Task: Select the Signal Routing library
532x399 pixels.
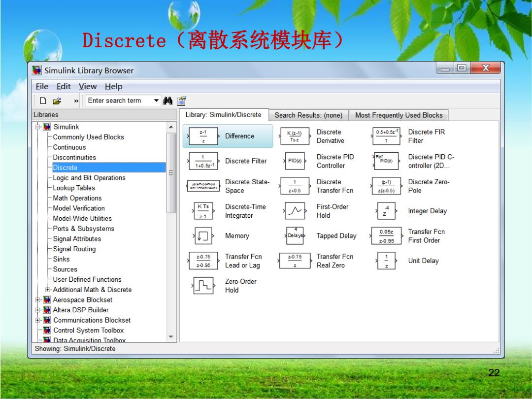Action: (x=74, y=249)
